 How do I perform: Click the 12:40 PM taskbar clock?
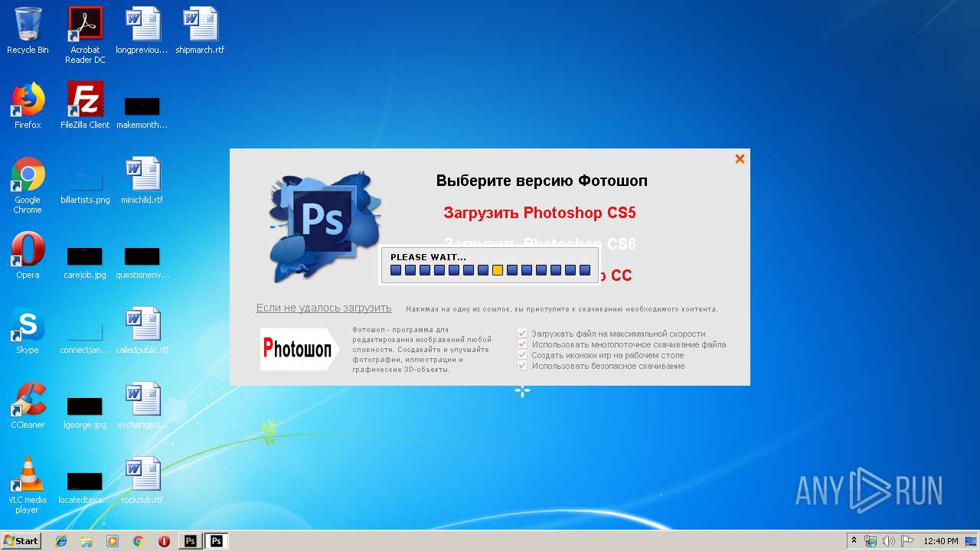[x=941, y=541]
